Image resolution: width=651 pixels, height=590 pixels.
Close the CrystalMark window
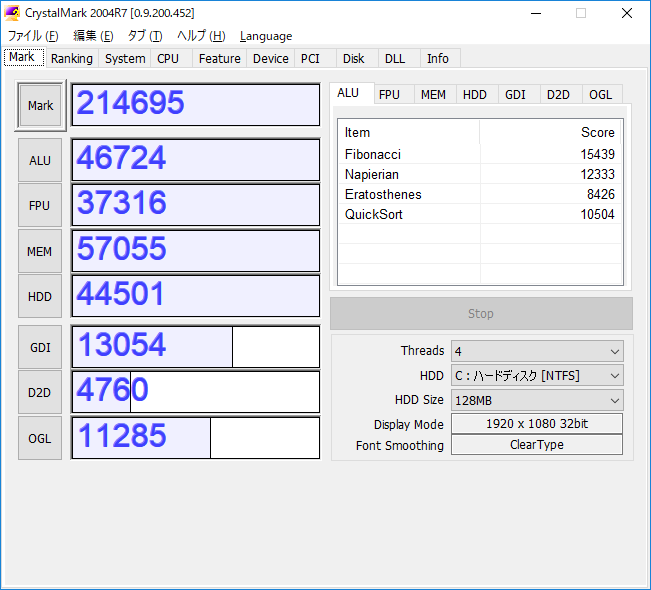pyautogui.click(x=627, y=13)
